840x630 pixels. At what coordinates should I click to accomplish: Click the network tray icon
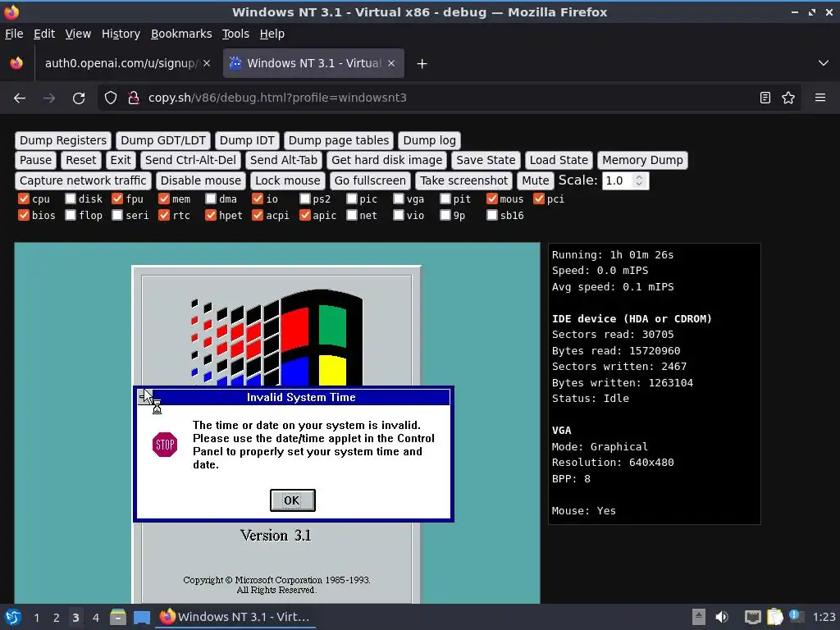point(753,617)
